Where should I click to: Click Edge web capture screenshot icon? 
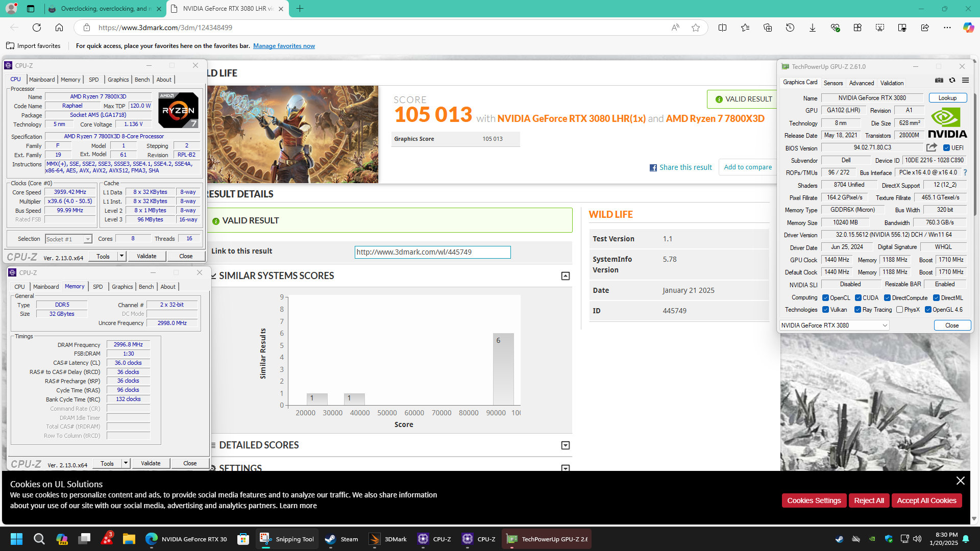[x=880, y=28]
